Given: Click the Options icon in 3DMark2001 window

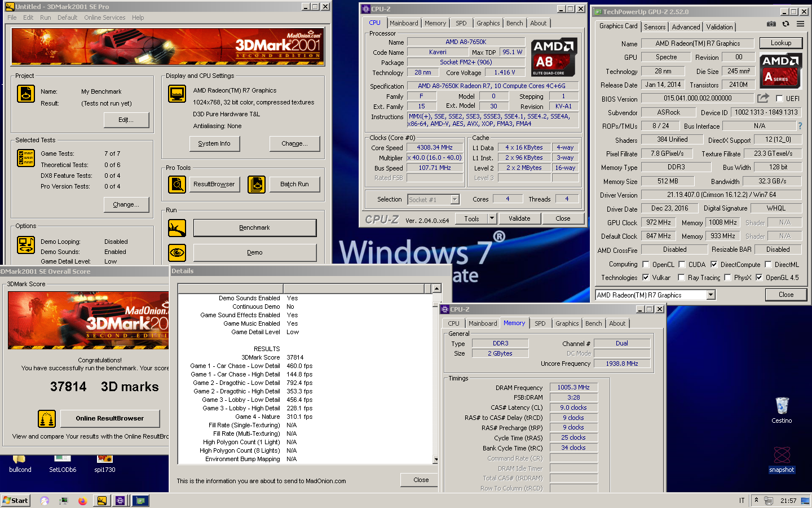Looking at the screenshot, I should 26,245.
